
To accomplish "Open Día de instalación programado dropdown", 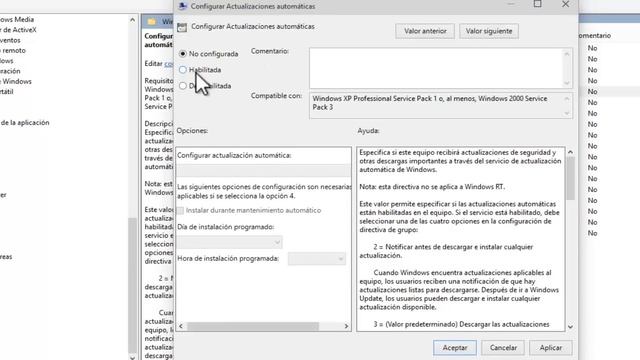I will (x=229, y=242).
